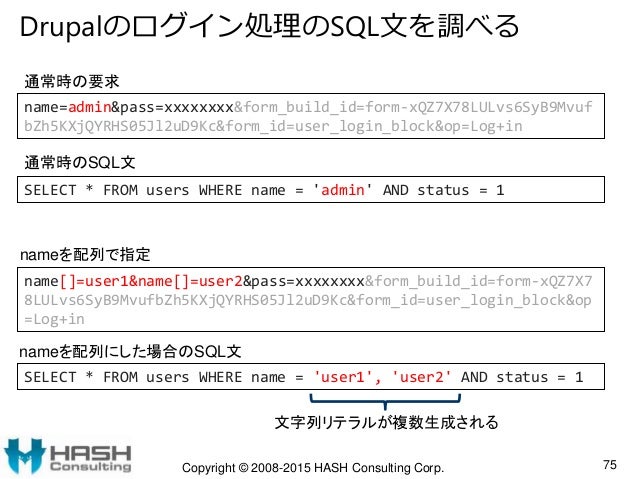638x479 pixels.
Task: Click the gray "=Log+in" line in the array request box
Action: [x=55, y=319]
